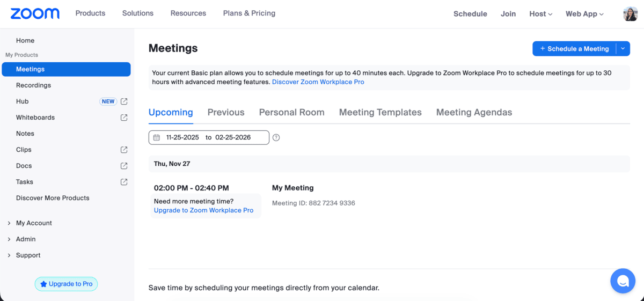Open the Web App dropdown
This screenshot has width=644, height=301.
tap(584, 14)
